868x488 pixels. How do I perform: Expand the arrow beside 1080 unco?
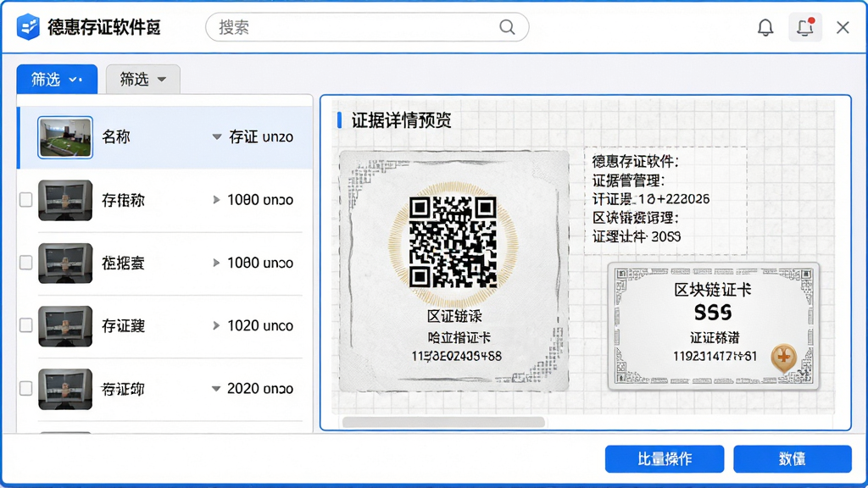(x=216, y=263)
